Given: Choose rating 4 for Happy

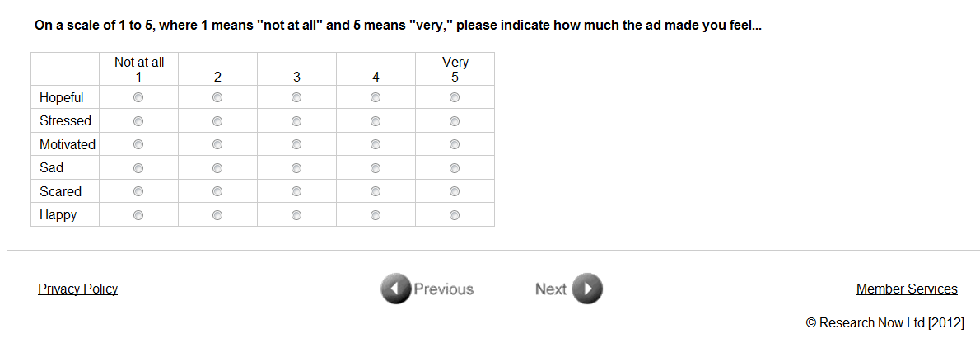Looking at the screenshot, I should coord(376,215).
